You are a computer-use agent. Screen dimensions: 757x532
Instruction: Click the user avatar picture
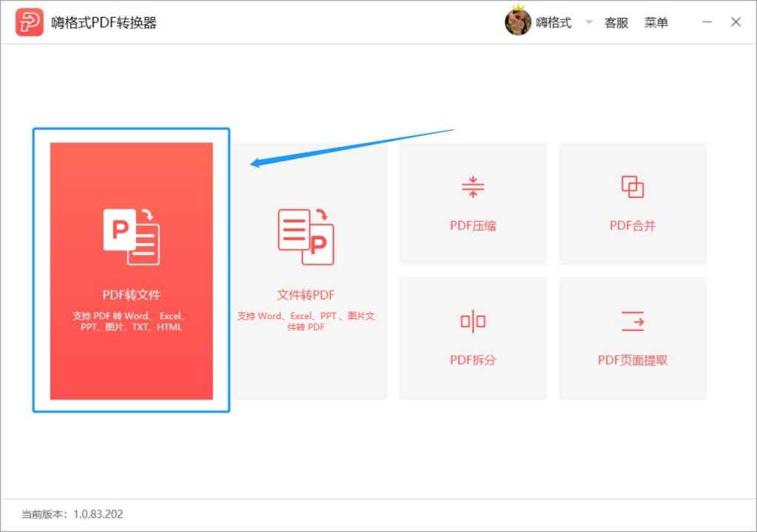[x=517, y=21]
